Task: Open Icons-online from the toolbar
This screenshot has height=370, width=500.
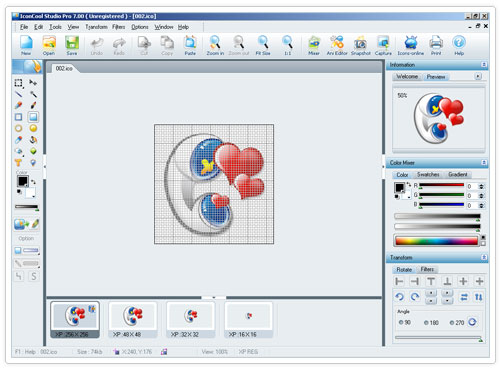Action: point(411,45)
